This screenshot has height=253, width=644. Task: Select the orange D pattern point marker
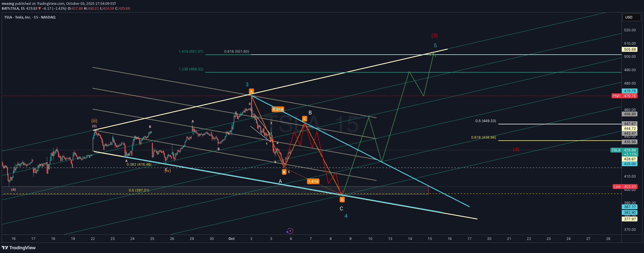342,200
